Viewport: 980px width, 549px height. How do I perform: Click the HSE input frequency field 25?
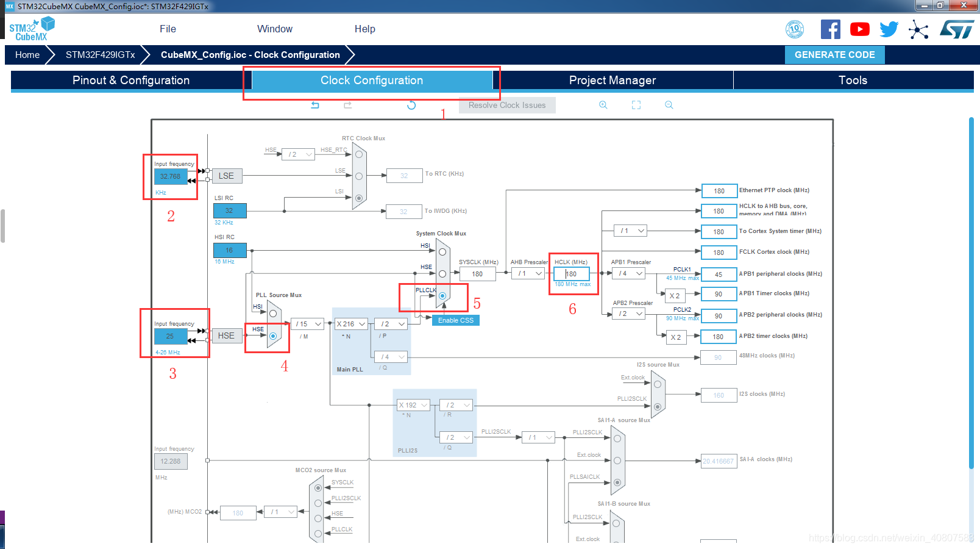click(171, 336)
